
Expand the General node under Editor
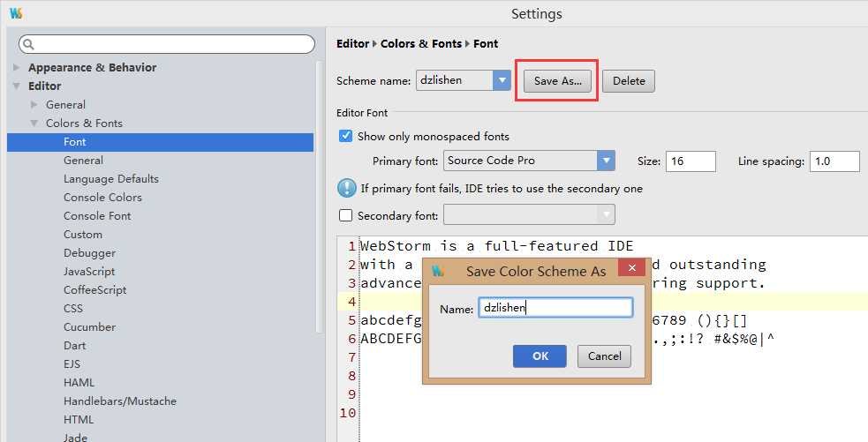(x=34, y=105)
